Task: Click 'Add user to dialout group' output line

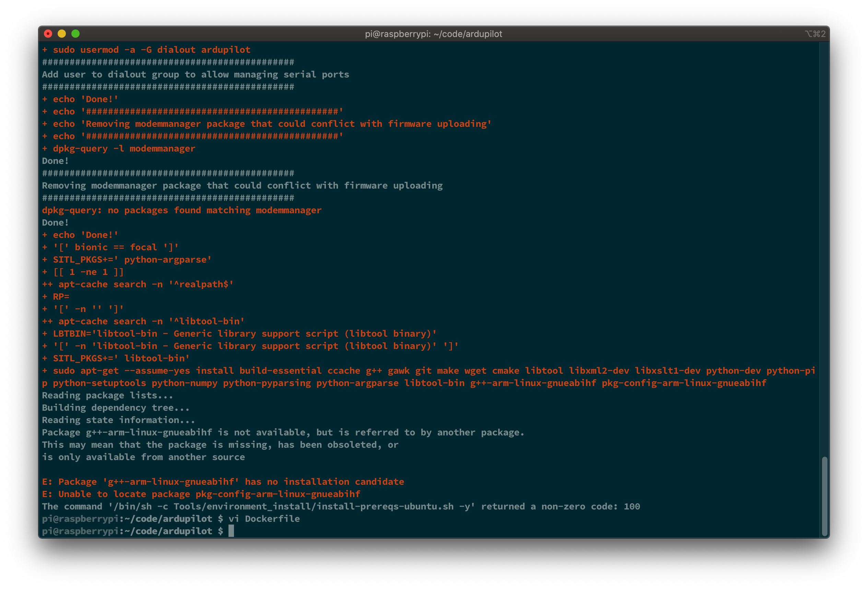Action: click(195, 74)
